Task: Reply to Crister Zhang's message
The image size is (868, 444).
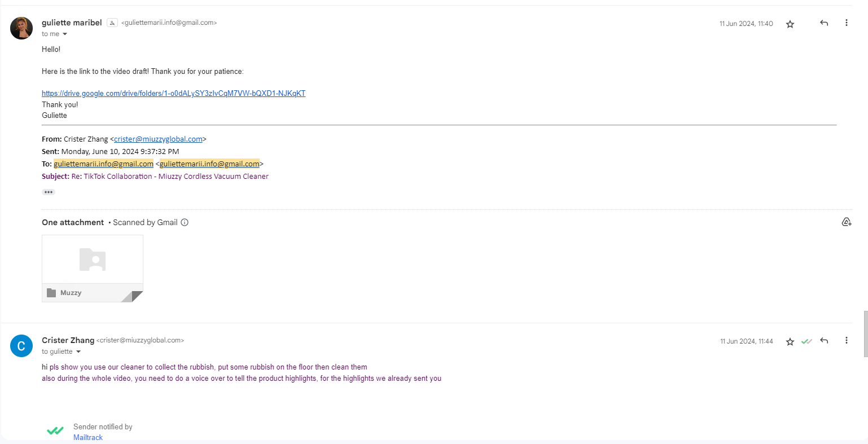Action: 824,341
